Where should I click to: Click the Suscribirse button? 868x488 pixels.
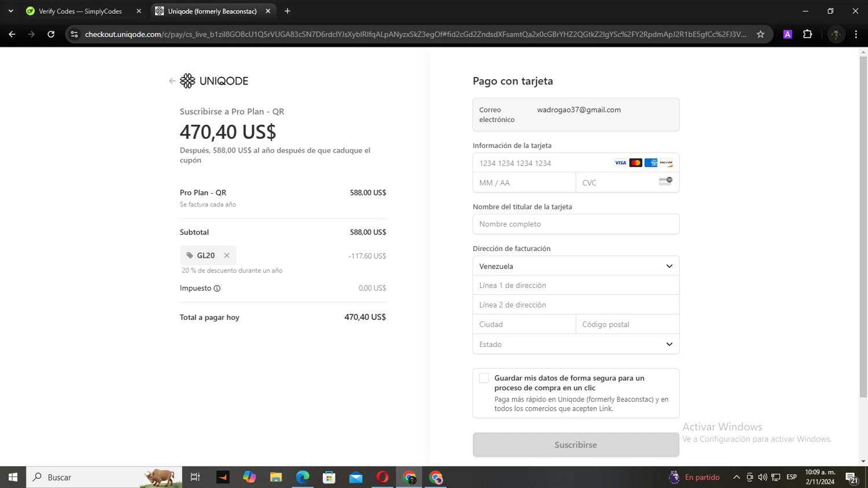click(576, 445)
